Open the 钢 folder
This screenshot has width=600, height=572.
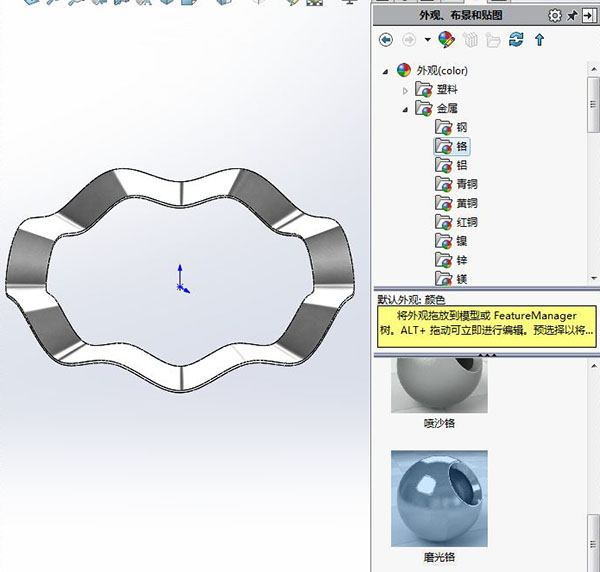tap(461, 127)
